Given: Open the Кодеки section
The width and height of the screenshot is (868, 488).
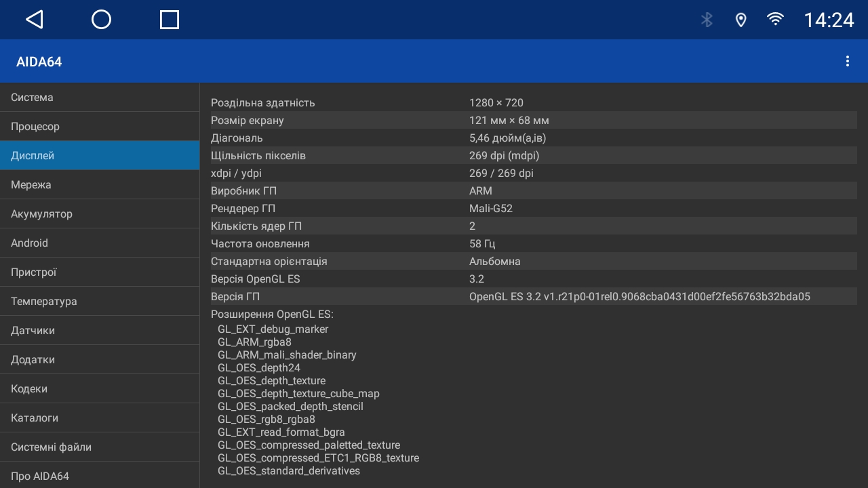Looking at the screenshot, I should point(100,389).
